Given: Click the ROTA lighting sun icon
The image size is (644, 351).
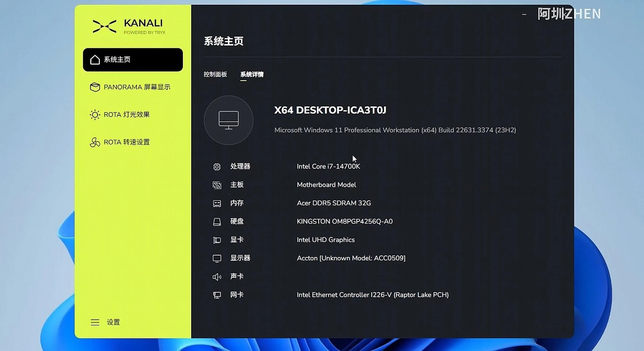Looking at the screenshot, I should coord(95,115).
